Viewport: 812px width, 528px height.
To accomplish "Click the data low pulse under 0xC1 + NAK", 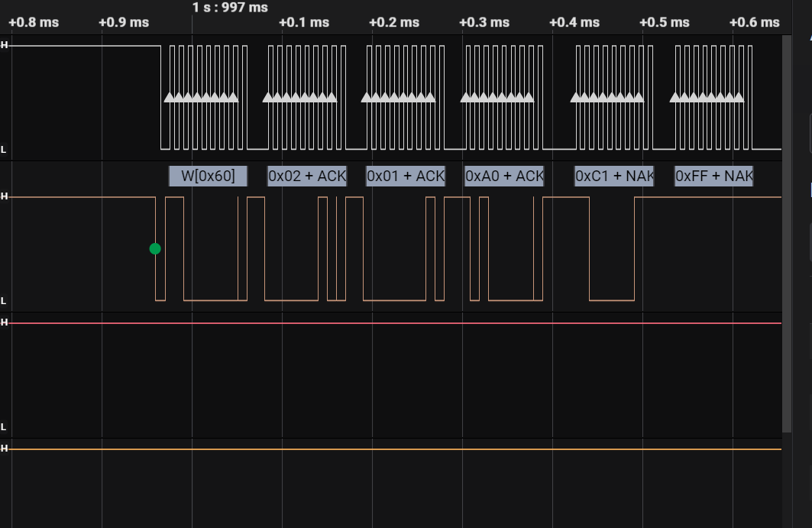I will [611, 300].
